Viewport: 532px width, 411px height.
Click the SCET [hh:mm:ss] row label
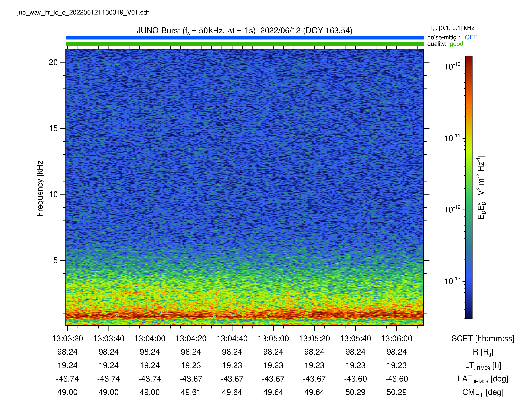(483, 339)
